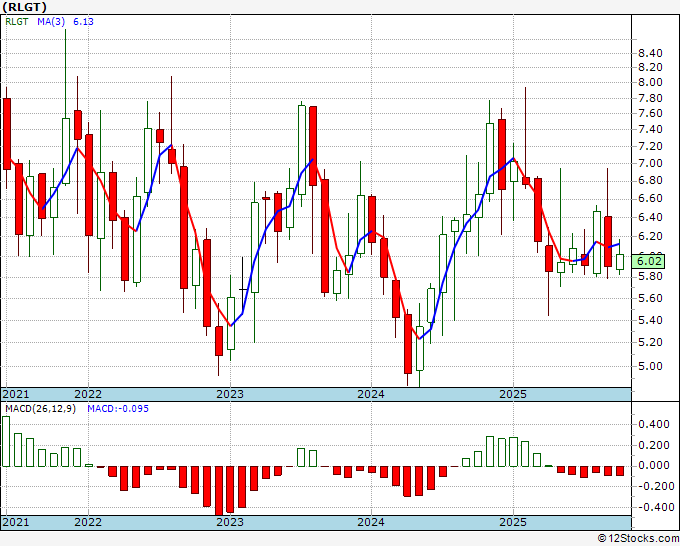Click the 7.20 price axis label

[x=650, y=147]
